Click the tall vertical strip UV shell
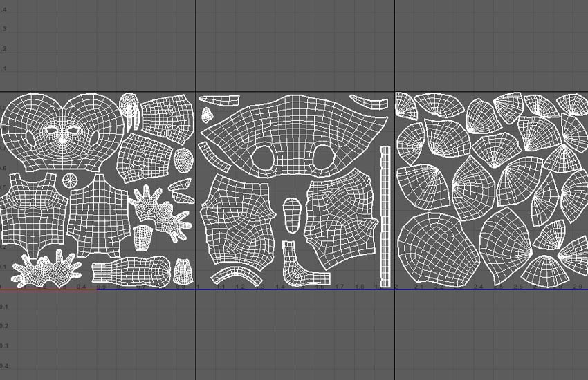588x380 pixels. (x=385, y=217)
